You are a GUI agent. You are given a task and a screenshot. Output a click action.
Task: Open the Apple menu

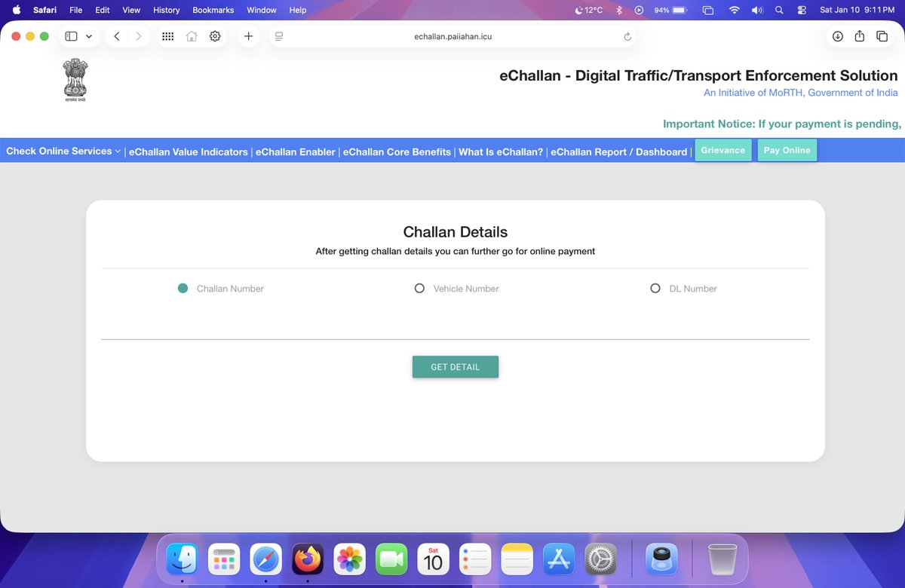click(16, 10)
